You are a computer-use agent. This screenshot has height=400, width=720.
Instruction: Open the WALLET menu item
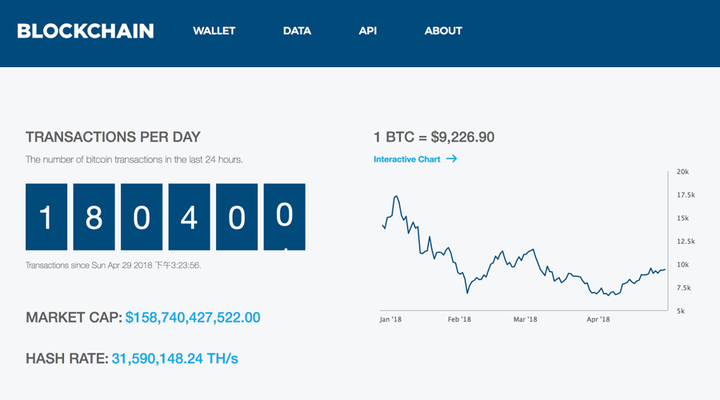(x=214, y=31)
